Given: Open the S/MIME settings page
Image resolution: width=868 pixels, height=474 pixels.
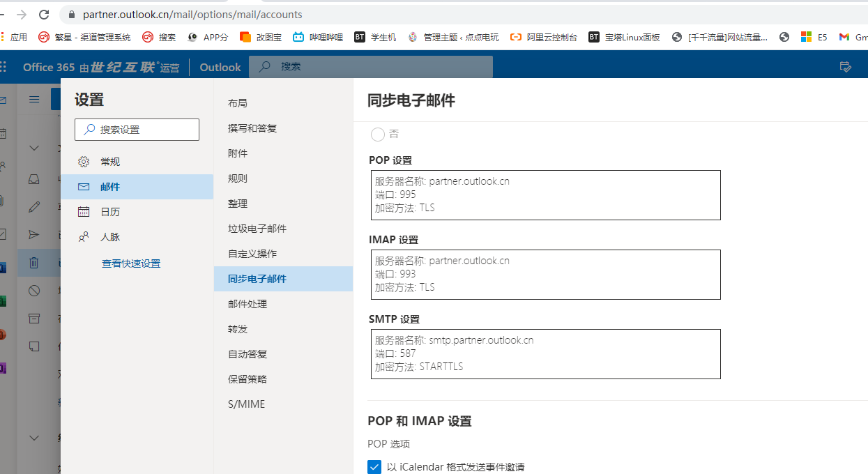Looking at the screenshot, I should click(246, 404).
